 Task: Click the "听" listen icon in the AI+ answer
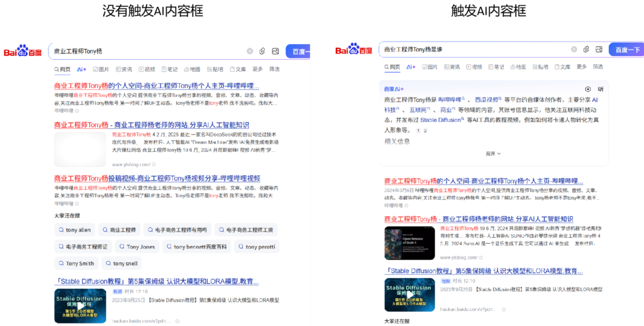tap(601, 89)
